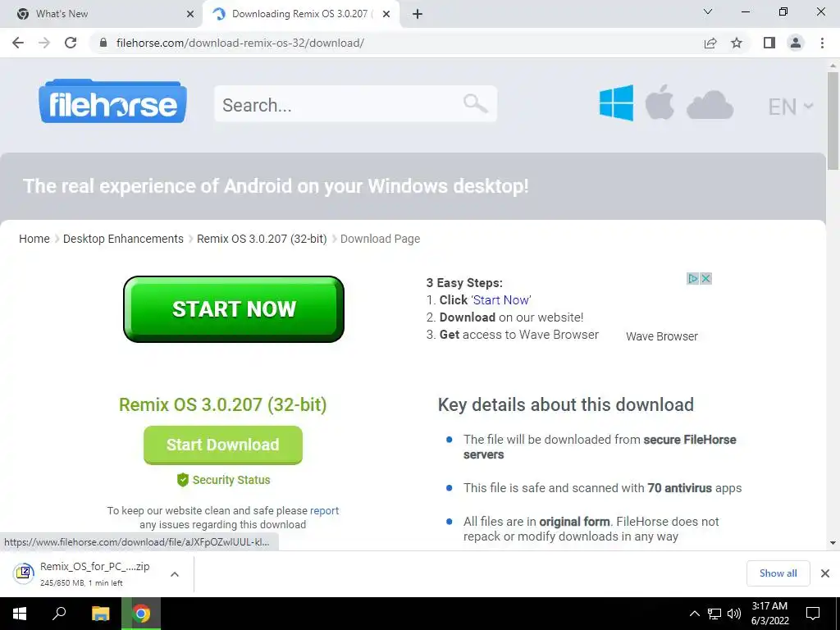Click the scrollbar down arrow
The height and width of the screenshot is (630, 840).
click(833, 543)
